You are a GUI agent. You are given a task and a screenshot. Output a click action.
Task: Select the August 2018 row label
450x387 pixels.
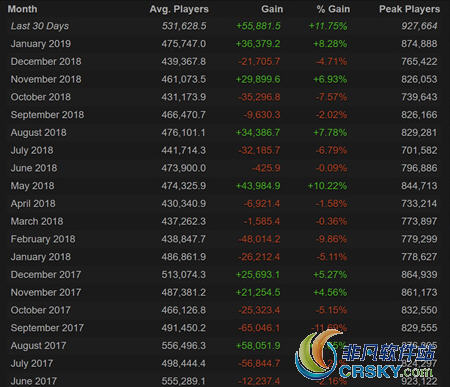pos(38,133)
